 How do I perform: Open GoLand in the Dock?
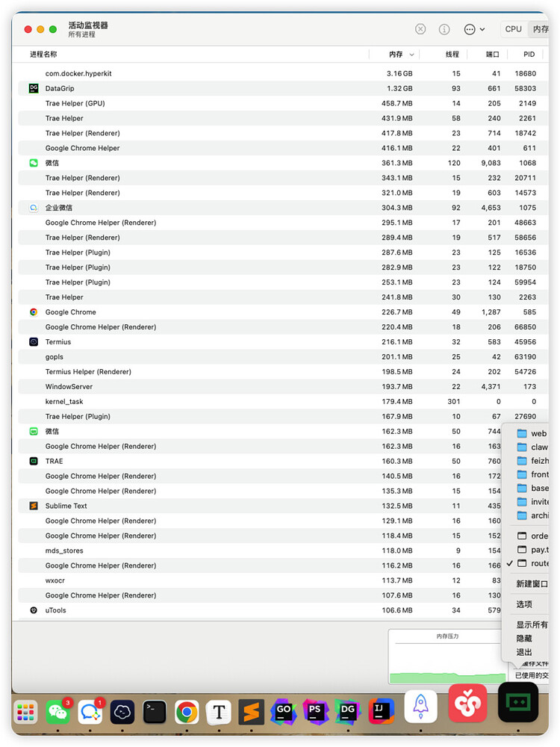point(284,712)
